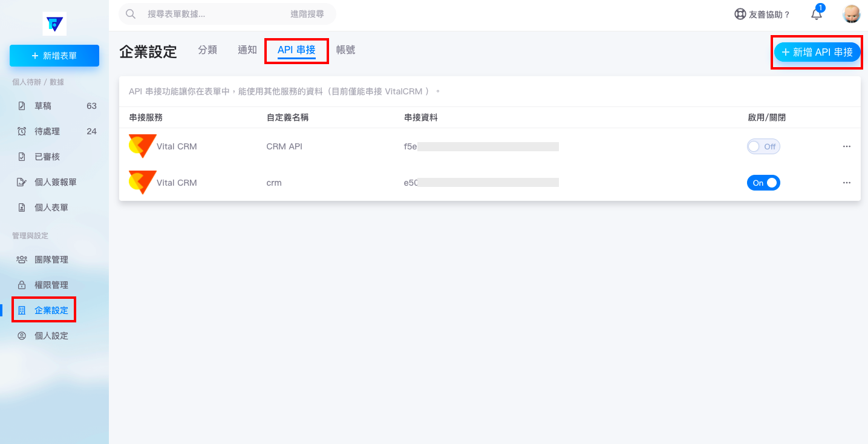
Task: Enable the CRM API connection toggle
Action: (x=763, y=146)
